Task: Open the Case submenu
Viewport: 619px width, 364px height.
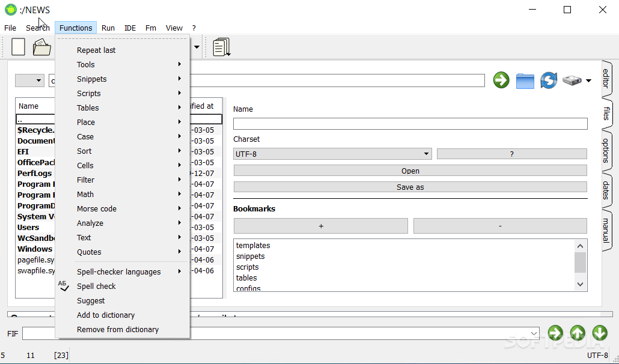Action: 123,136
